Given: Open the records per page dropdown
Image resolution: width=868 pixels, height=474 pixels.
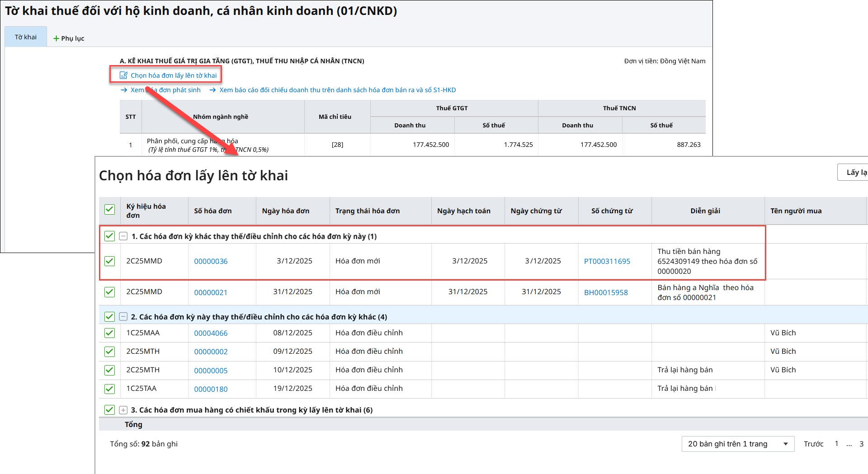Looking at the screenshot, I should click(737, 444).
